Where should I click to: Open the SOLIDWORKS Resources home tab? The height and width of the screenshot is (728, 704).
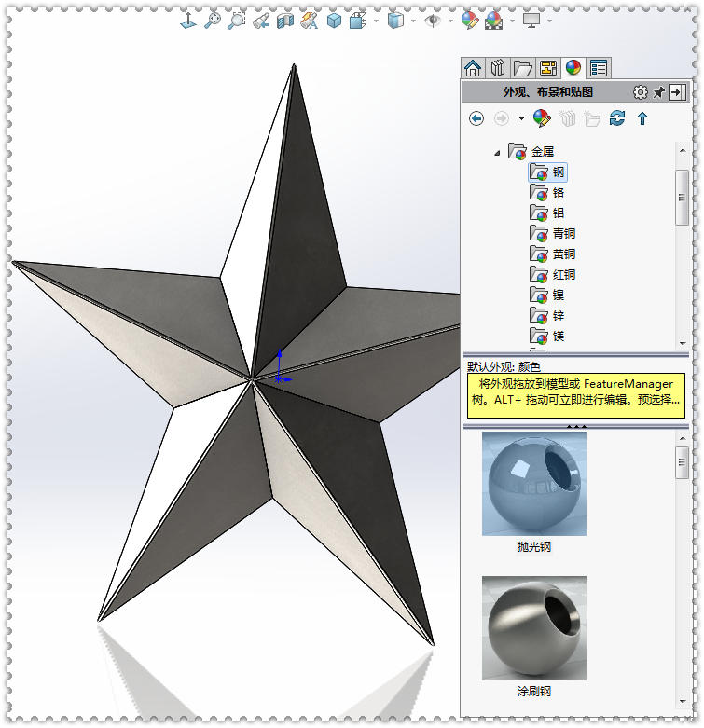click(473, 68)
